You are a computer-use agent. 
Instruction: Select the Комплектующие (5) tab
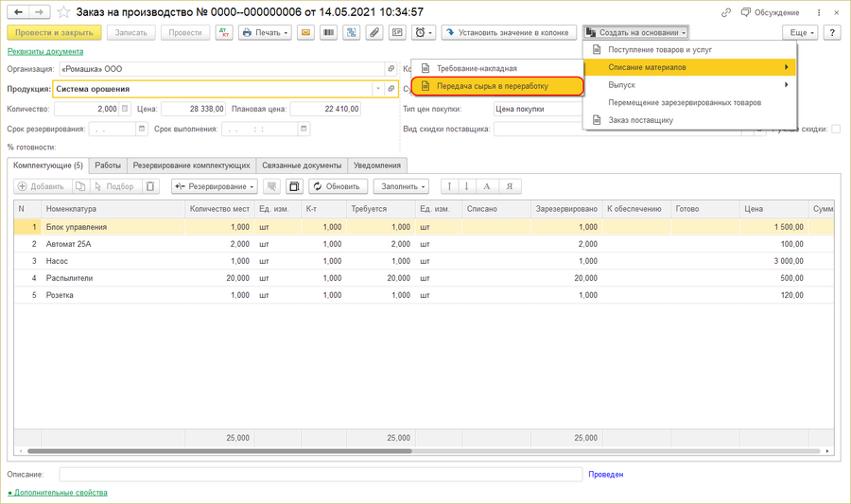(48, 165)
